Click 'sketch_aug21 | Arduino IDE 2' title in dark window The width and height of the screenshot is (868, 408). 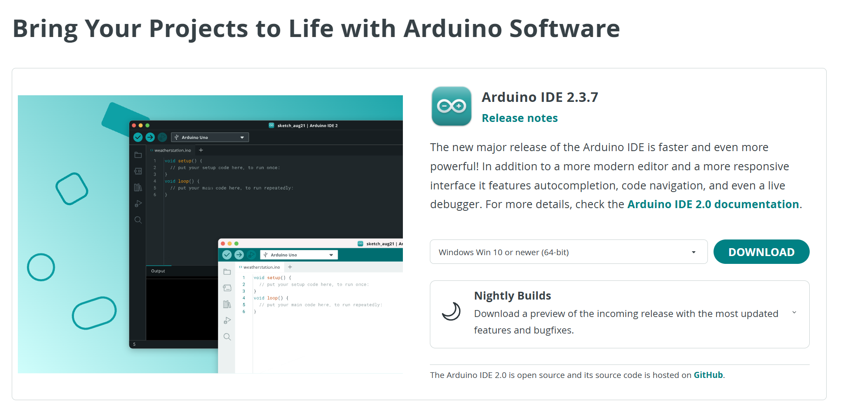[308, 125]
